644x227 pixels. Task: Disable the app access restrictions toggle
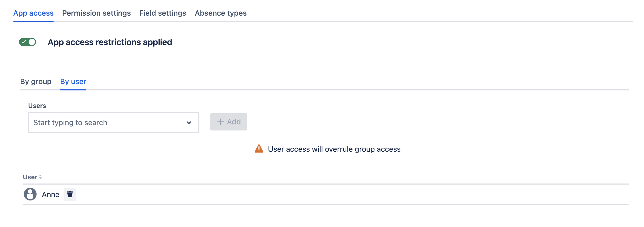pyautogui.click(x=28, y=42)
